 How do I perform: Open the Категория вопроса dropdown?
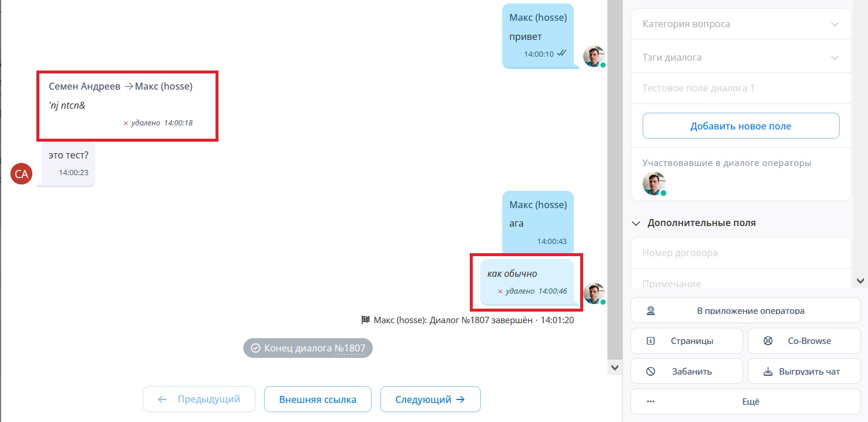tap(741, 24)
